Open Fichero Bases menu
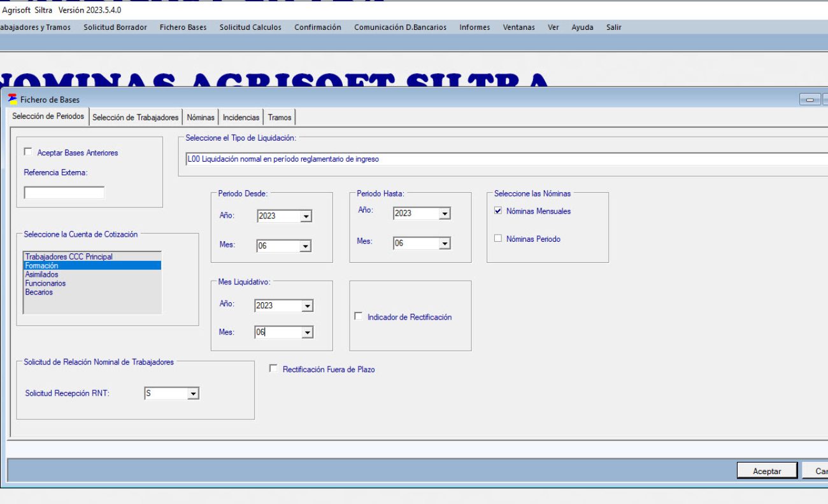828x504 pixels. coord(183,27)
